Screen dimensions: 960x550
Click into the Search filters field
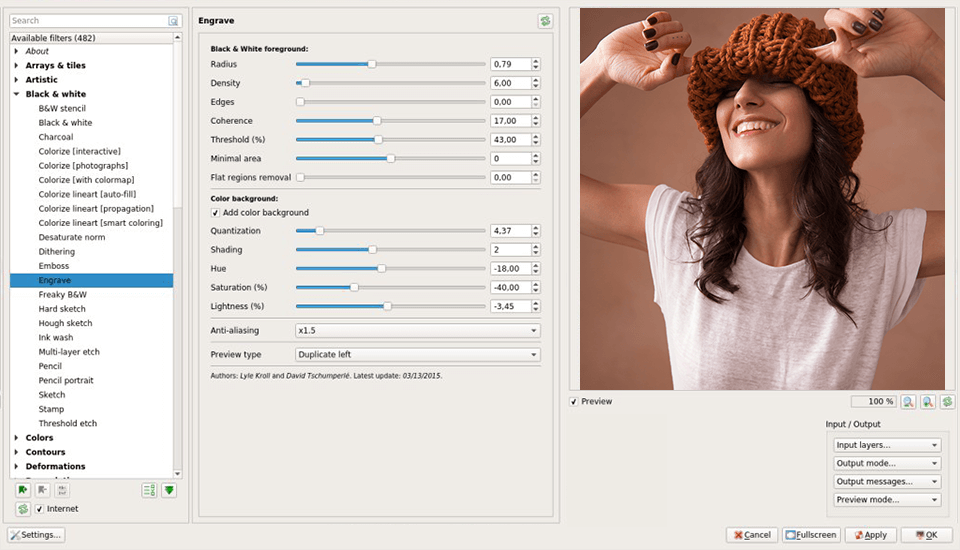click(x=89, y=21)
